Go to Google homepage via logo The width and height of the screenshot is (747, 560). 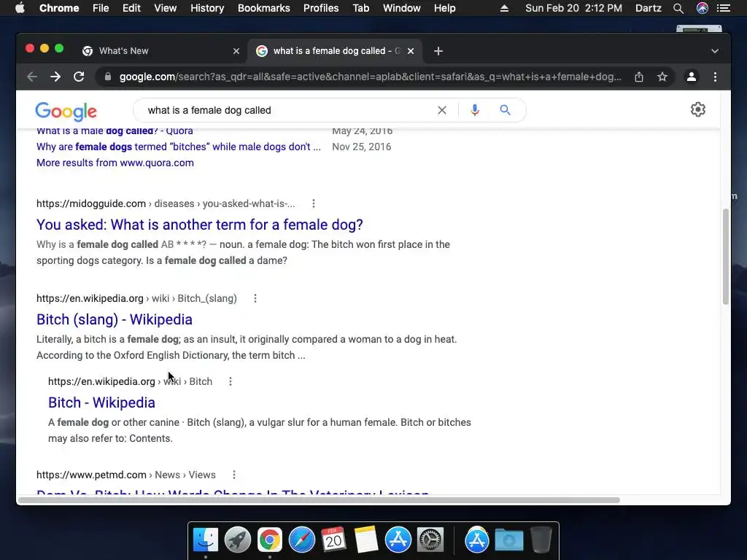66,112
